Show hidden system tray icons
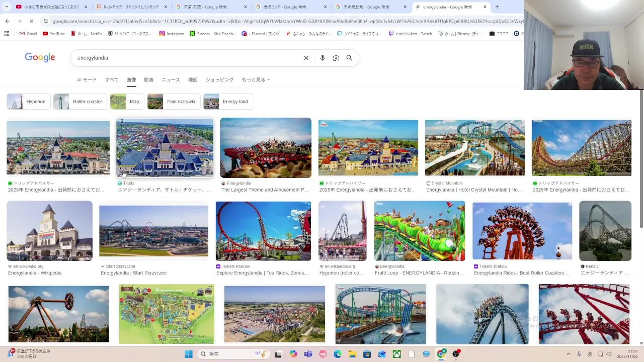The height and width of the screenshot is (362, 644). coord(569,354)
